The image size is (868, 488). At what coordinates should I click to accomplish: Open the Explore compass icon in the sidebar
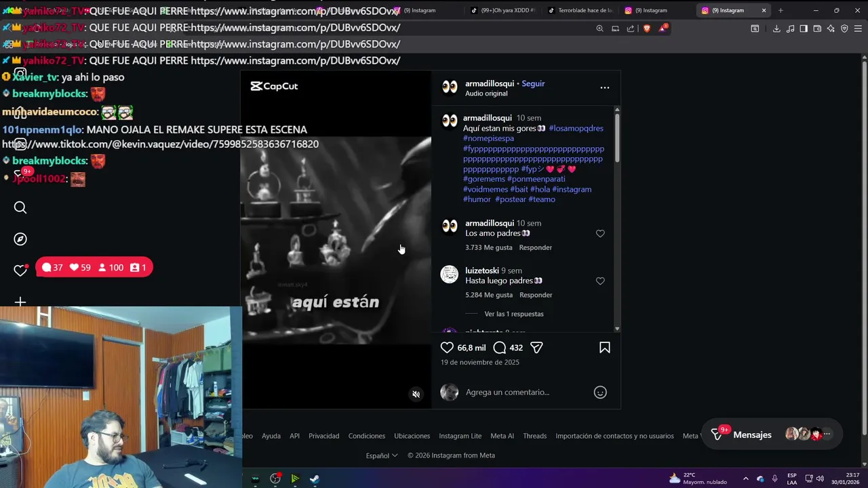pos(20,239)
